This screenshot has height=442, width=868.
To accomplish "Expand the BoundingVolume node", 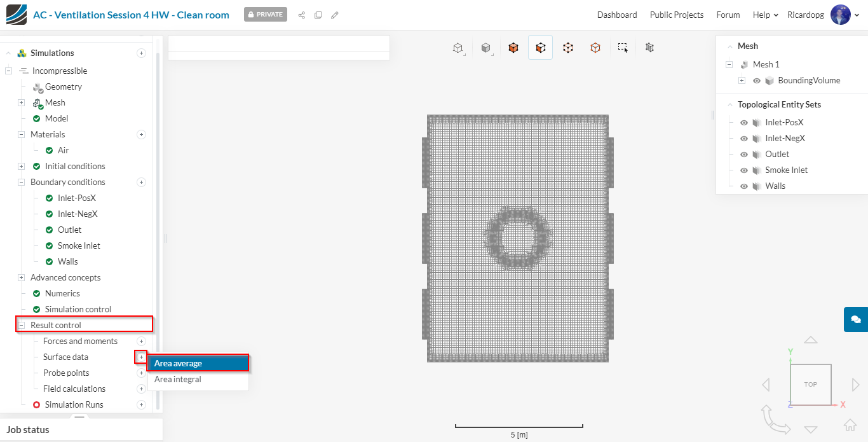I will point(742,81).
